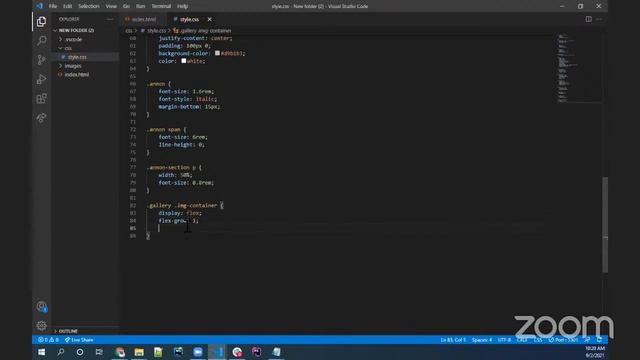Screen dimensions: 640x360
Task: Click the '.annon span' selector on line 72
Action: coord(164,129)
